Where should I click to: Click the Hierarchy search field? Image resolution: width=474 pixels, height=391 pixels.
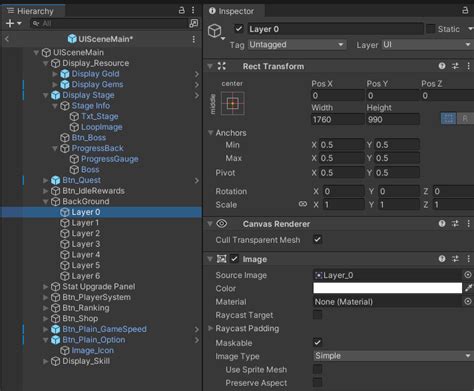109,23
